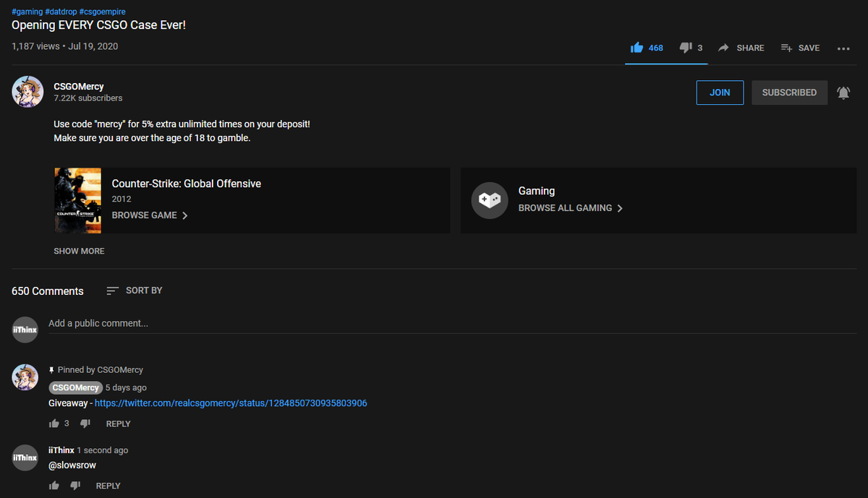Open Counter-Strike game cover thumbnail

click(x=77, y=201)
